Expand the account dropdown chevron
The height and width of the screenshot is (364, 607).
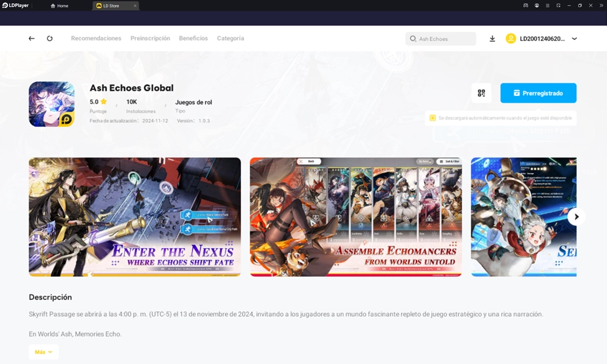pos(575,39)
